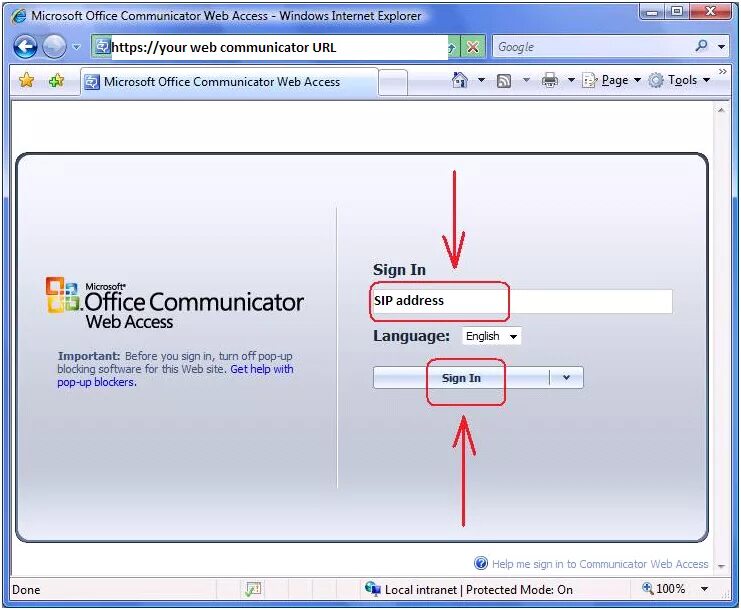Open the Tools menu
This screenshot has width=741, height=610.
coord(679,80)
